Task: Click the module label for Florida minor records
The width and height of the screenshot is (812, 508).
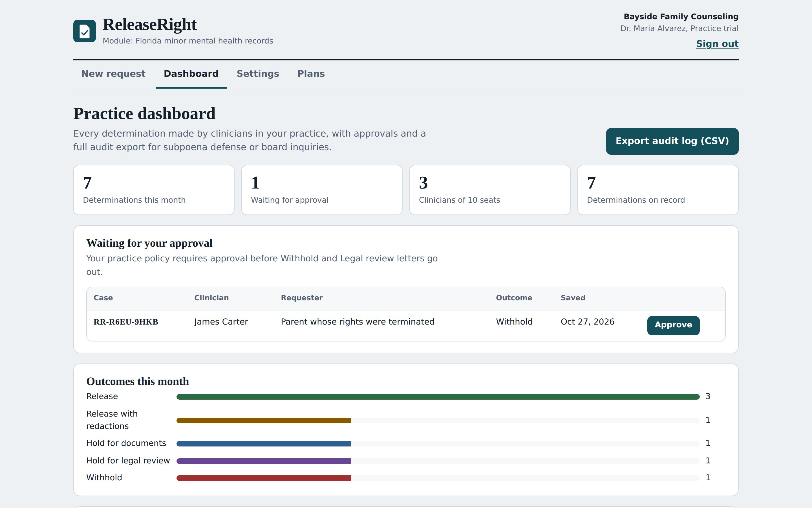Action: point(187,41)
